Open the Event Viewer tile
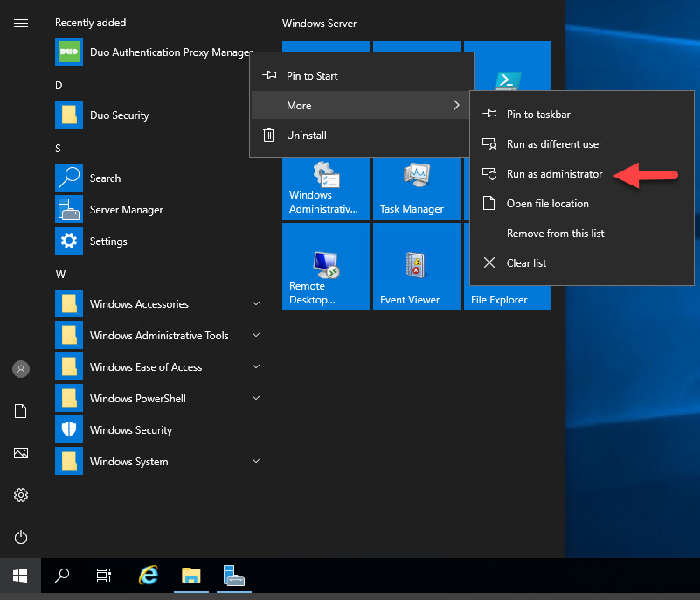 (417, 267)
